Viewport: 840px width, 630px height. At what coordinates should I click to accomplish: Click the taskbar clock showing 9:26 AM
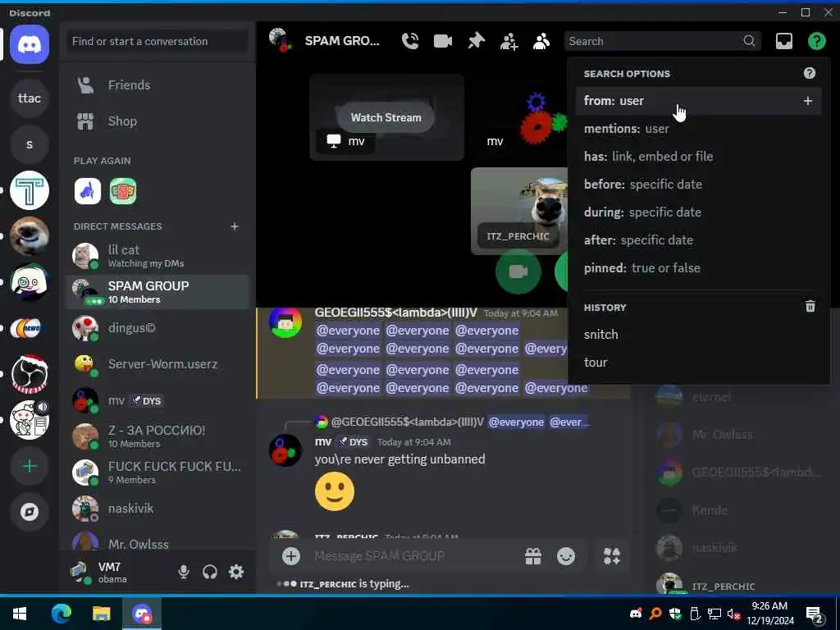(769, 614)
